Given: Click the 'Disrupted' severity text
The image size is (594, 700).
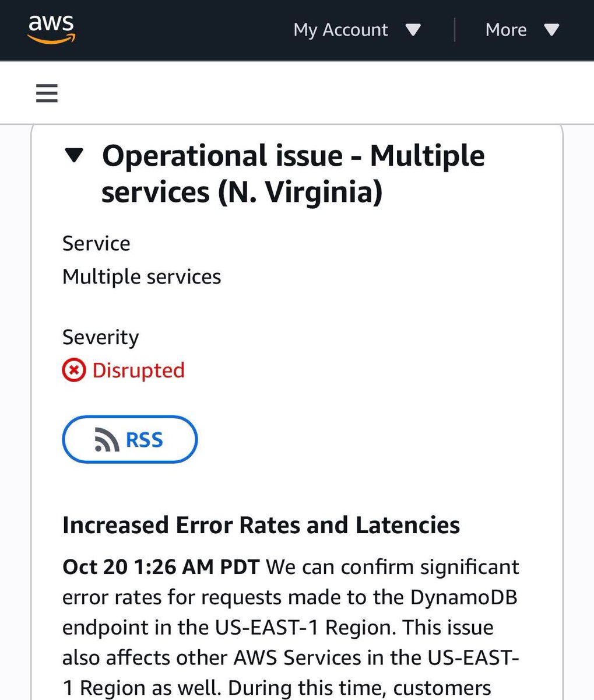Looking at the screenshot, I should (138, 370).
